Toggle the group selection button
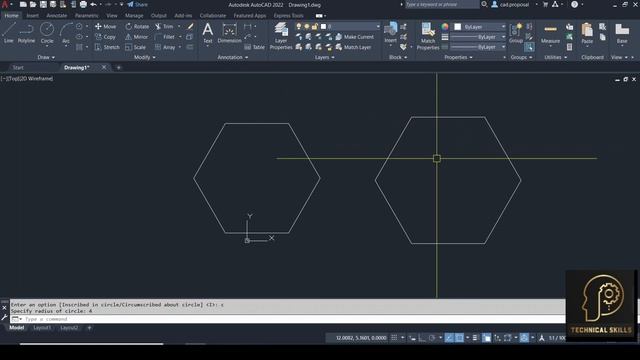The height and width of the screenshot is (360, 640). [x=529, y=47]
